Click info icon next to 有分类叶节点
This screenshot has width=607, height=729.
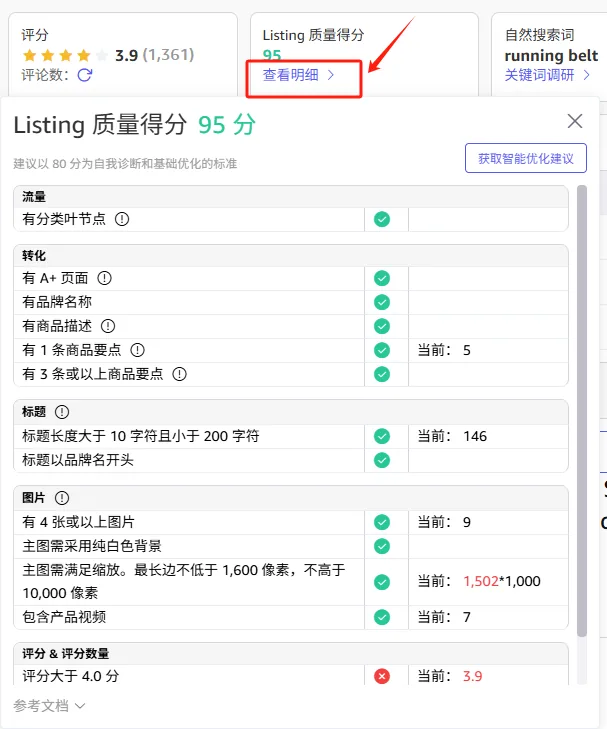point(122,219)
